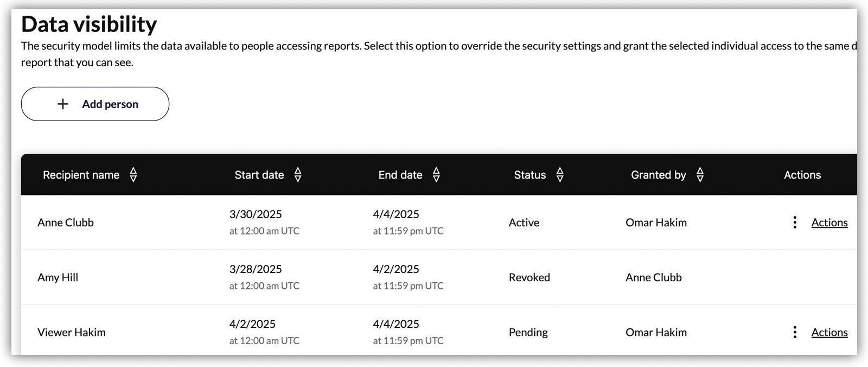868x367 pixels.
Task: Click the plus icon in Add person
Action: point(63,104)
